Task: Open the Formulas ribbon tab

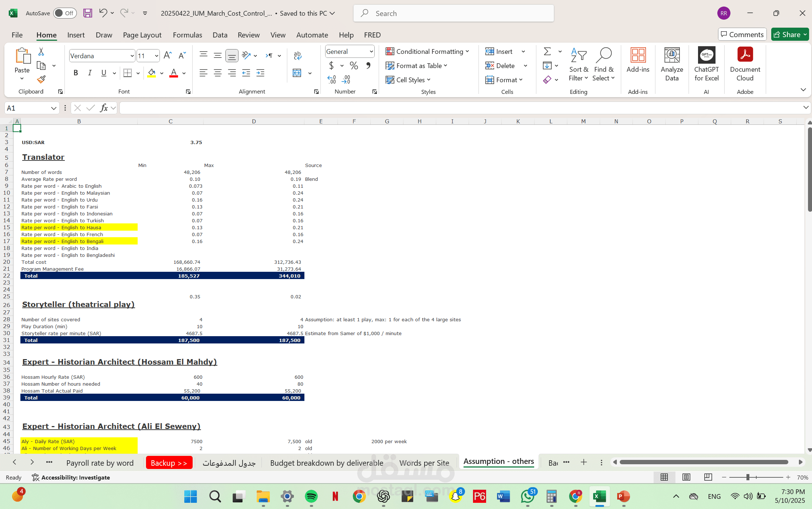Action: [x=187, y=35]
